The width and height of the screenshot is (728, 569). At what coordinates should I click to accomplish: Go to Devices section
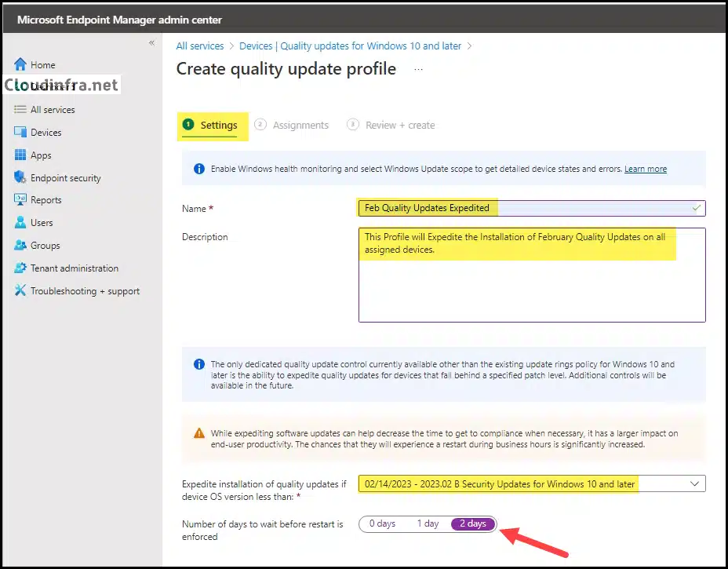46,133
